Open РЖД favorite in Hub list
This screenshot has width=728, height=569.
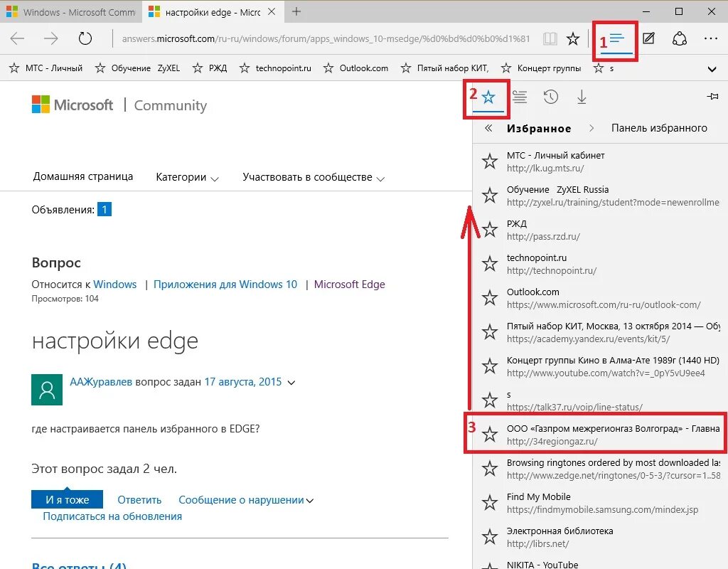point(600,230)
